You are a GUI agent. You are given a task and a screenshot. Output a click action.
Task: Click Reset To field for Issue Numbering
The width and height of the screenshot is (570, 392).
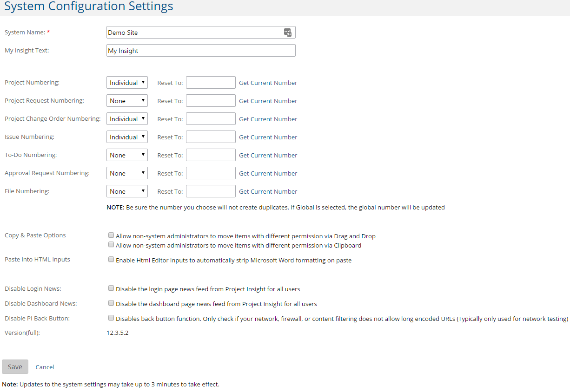(211, 137)
